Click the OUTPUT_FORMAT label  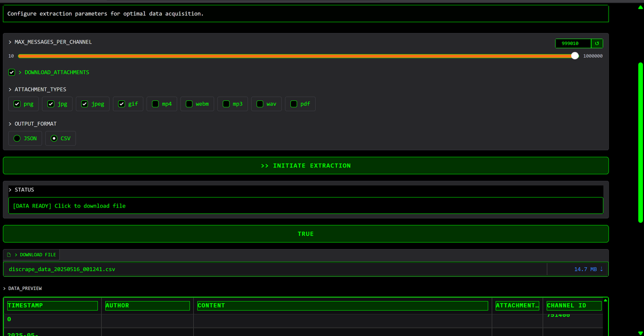click(x=35, y=124)
